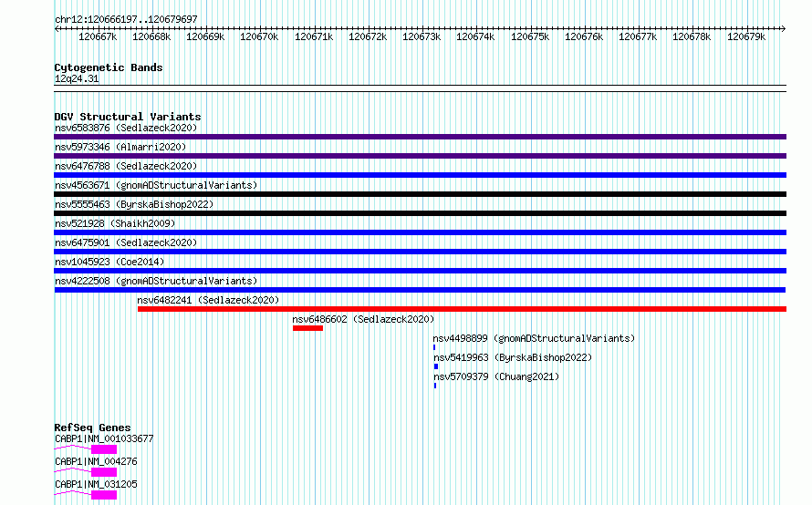The width and height of the screenshot is (812, 505).
Task: Click the 120672k ruler tick label
Action: [x=368, y=36]
